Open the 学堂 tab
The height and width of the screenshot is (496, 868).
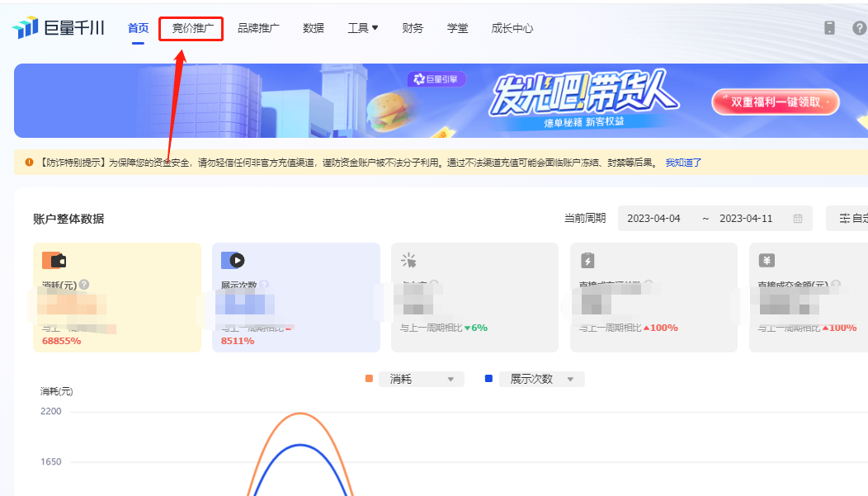(457, 28)
